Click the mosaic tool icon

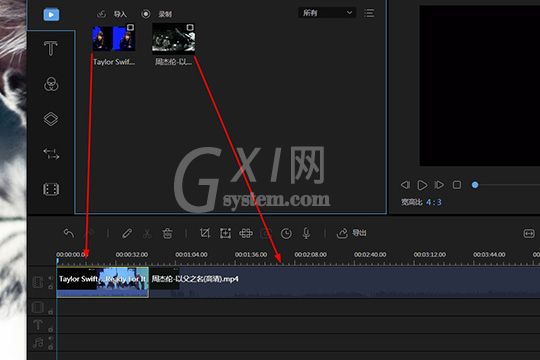[x=246, y=233]
